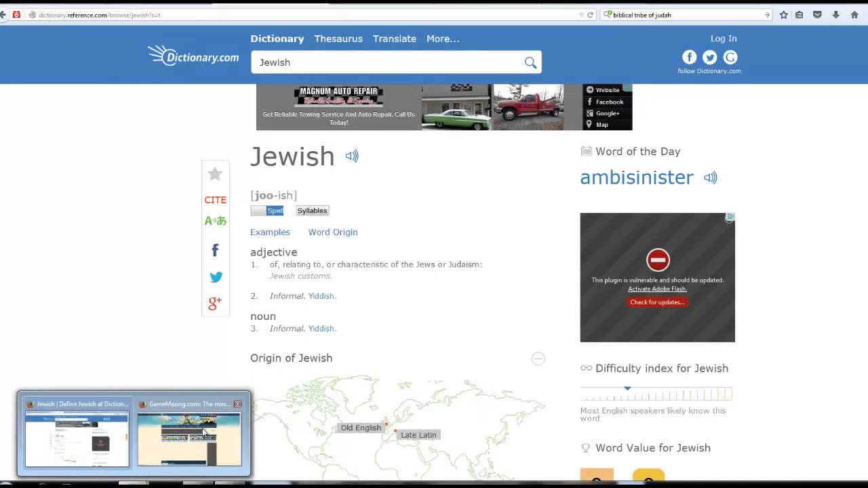This screenshot has width=868, height=488.
Task: Jump to Examples section link
Action: (270, 232)
